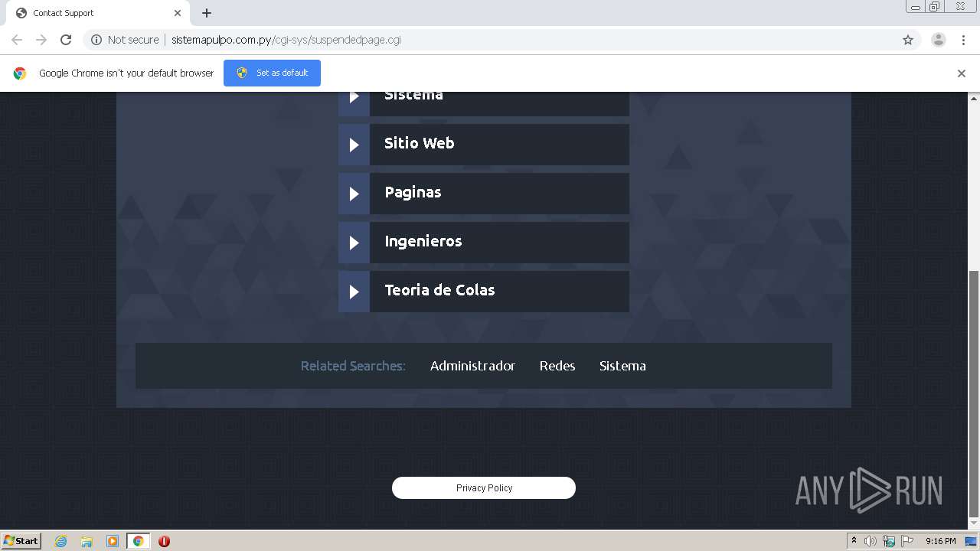980x551 pixels.
Task: Bookmark this page with the star icon
Action: pos(908,40)
